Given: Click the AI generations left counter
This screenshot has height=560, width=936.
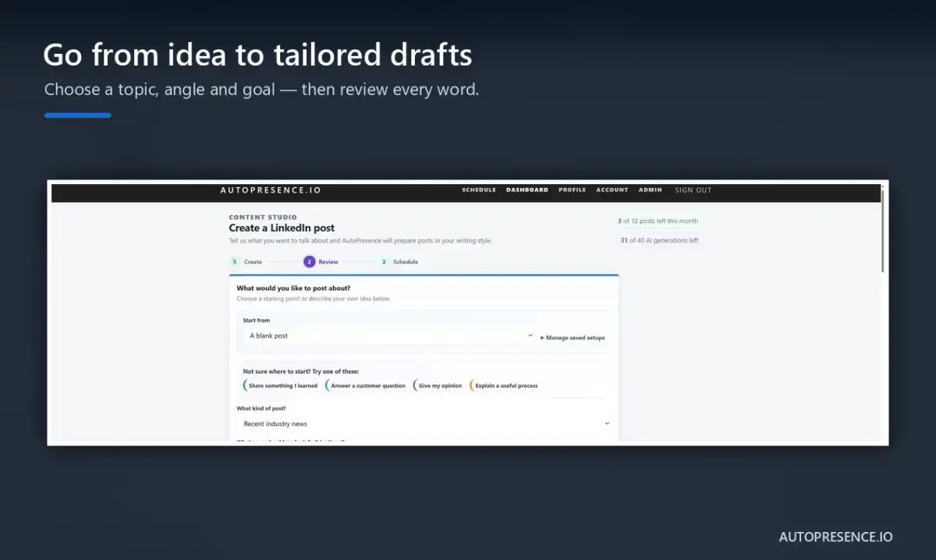Looking at the screenshot, I should click(x=659, y=240).
